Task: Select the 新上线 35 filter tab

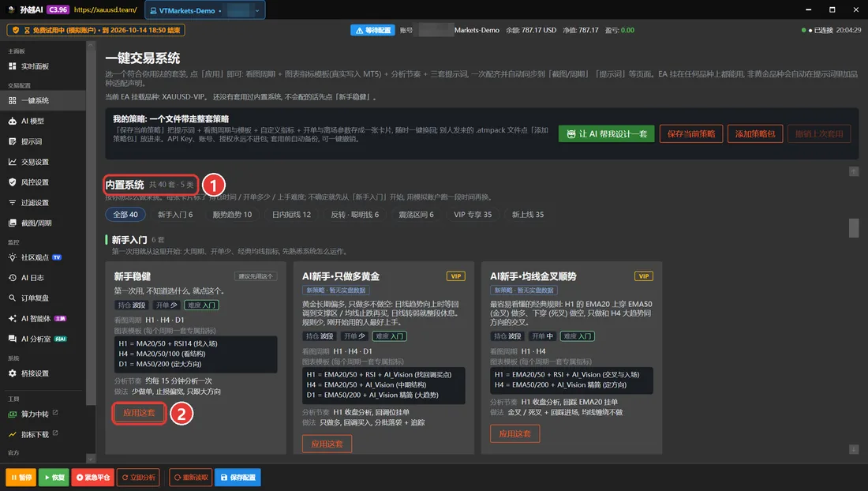Action: pyautogui.click(x=528, y=215)
